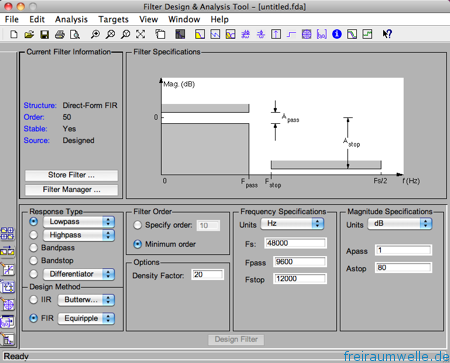Click the Design Filter button

(236, 340)
